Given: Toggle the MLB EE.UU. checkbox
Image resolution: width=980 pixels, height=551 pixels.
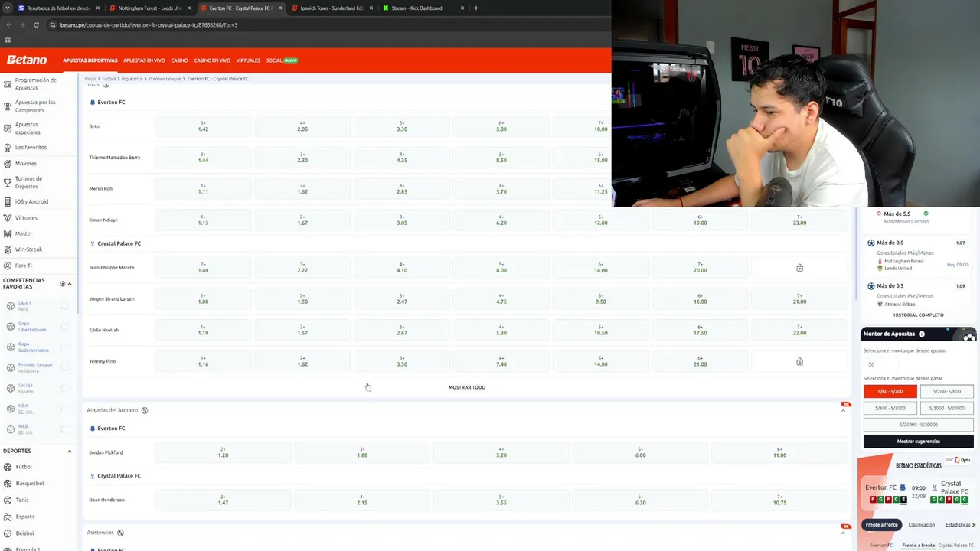Looking at the screenshot, I should coord(64,430).
